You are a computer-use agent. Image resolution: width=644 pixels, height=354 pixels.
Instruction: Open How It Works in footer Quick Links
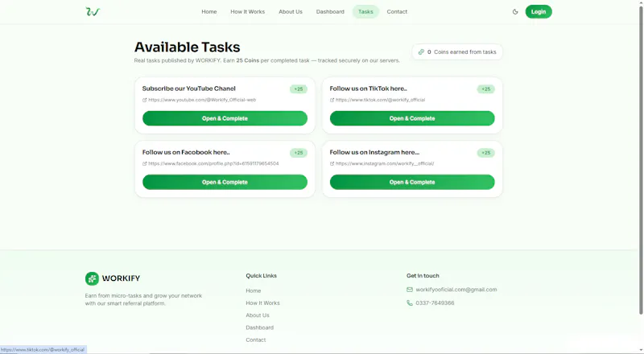coord(263,303)
